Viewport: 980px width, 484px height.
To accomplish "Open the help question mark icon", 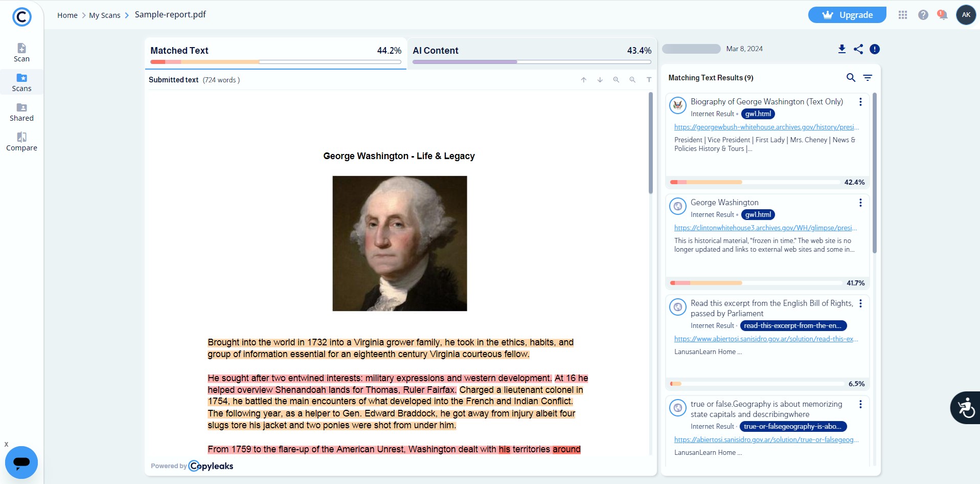I will tap(923, 15).
